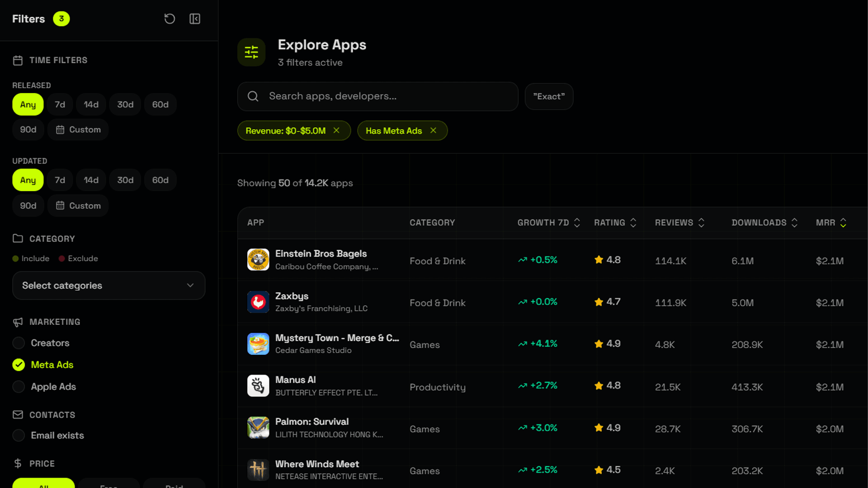
Task: Collapse the Filters sidebar panel
Action: (194, 19)
